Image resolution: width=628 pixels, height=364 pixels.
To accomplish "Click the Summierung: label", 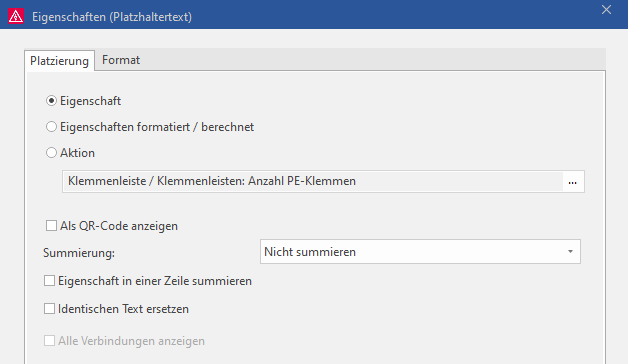I will (79, 253).
